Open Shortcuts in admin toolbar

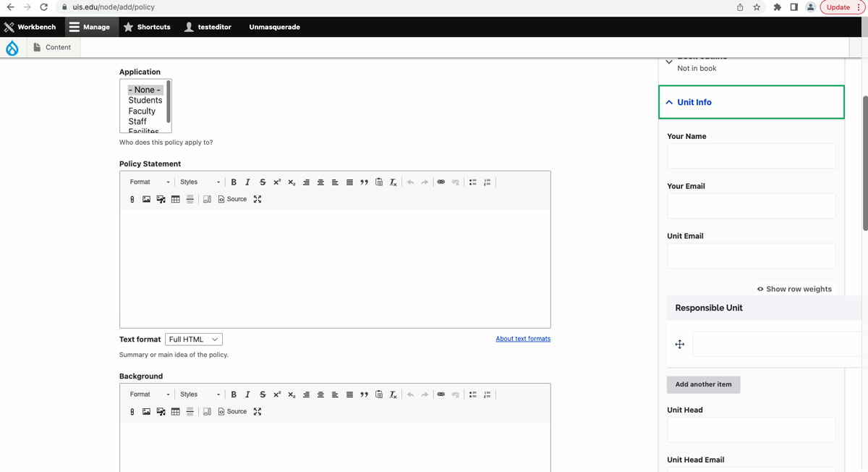pyautogui.click(x=147, y=27)
